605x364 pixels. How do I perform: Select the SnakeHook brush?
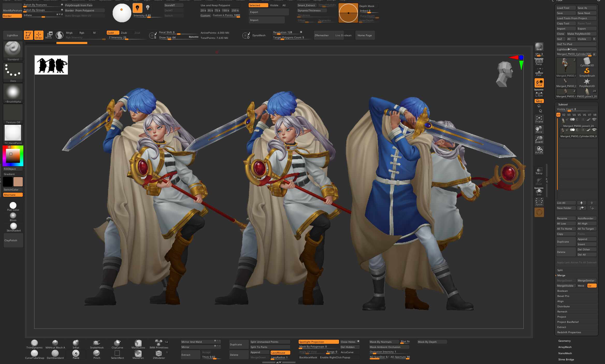97,344
